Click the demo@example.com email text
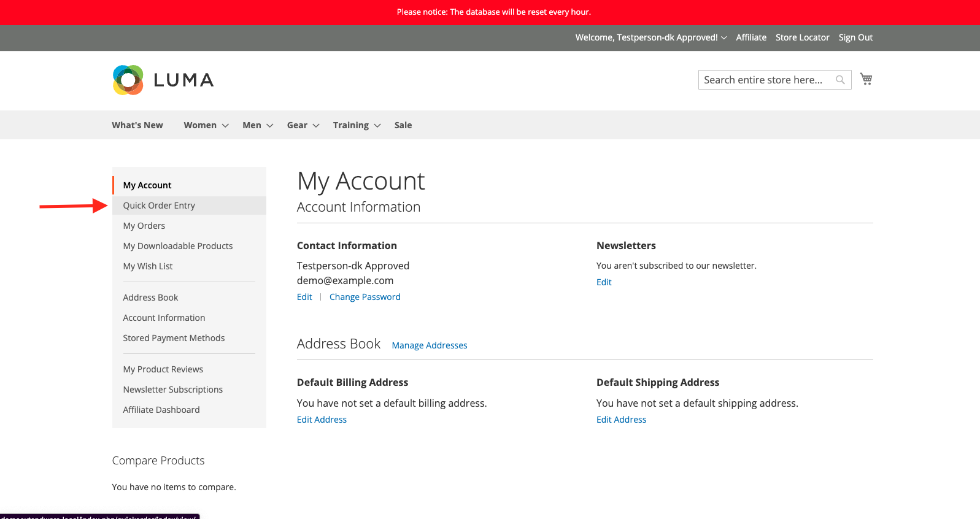This screenshot has width=980, height=519. (x=345, y=280)
